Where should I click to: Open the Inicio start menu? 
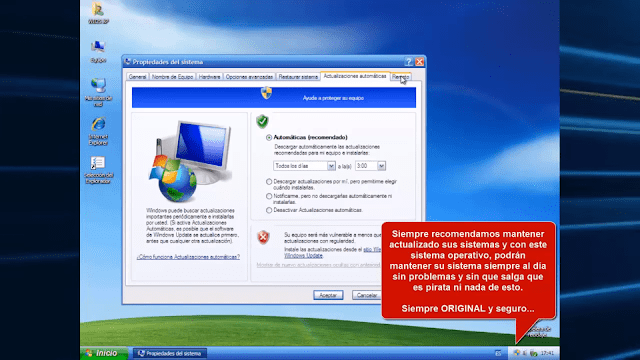click(x=104, y=353)
